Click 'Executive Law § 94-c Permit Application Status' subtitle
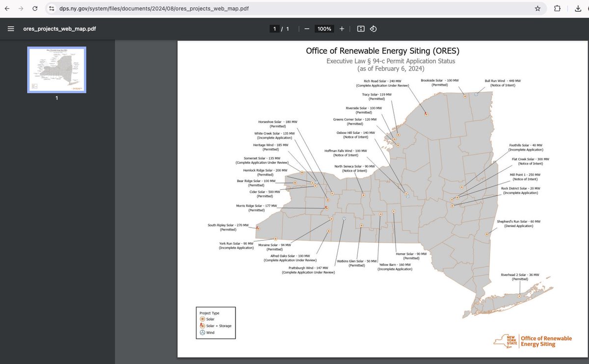Screen dimensions: 589x364 [x=391, y=61]
